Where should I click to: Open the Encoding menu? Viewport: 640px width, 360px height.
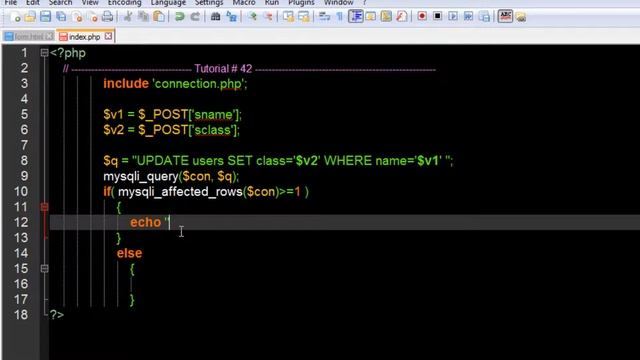(x=124, y=2)
